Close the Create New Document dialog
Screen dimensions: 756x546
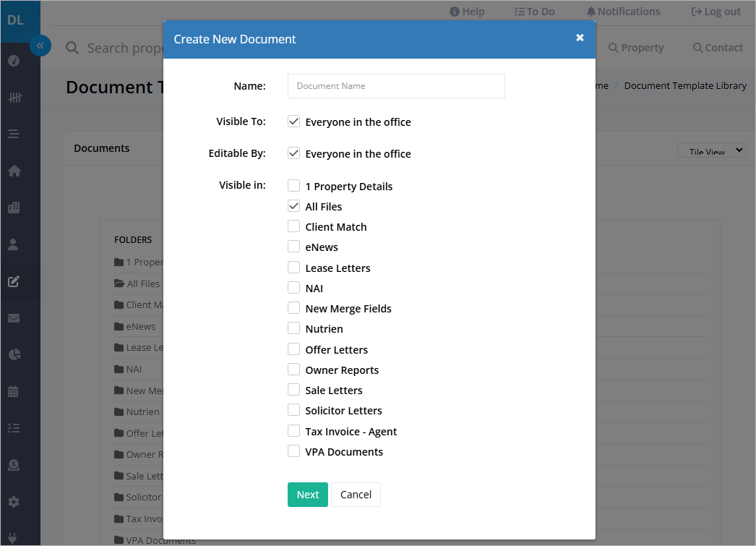pyautogui.click(x=580, y=38)
